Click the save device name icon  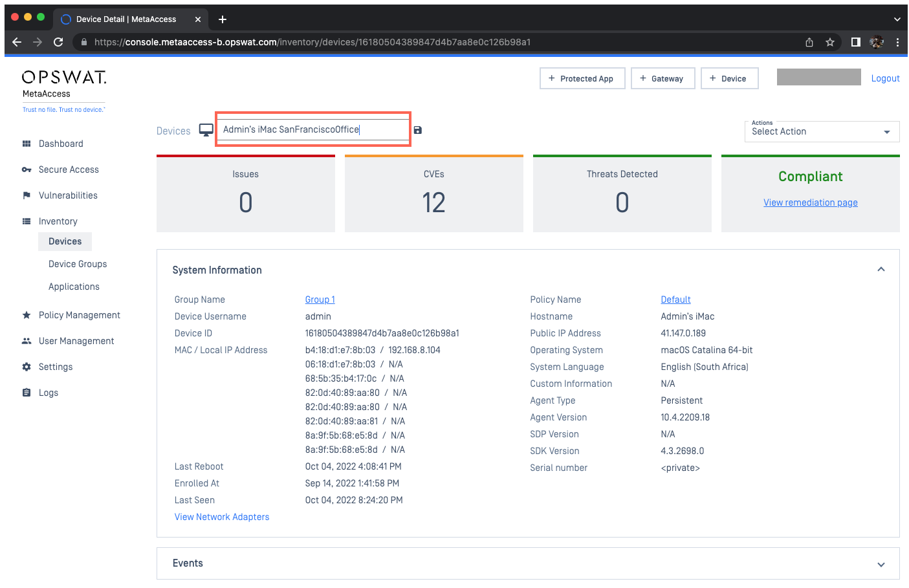coord(418,130)
